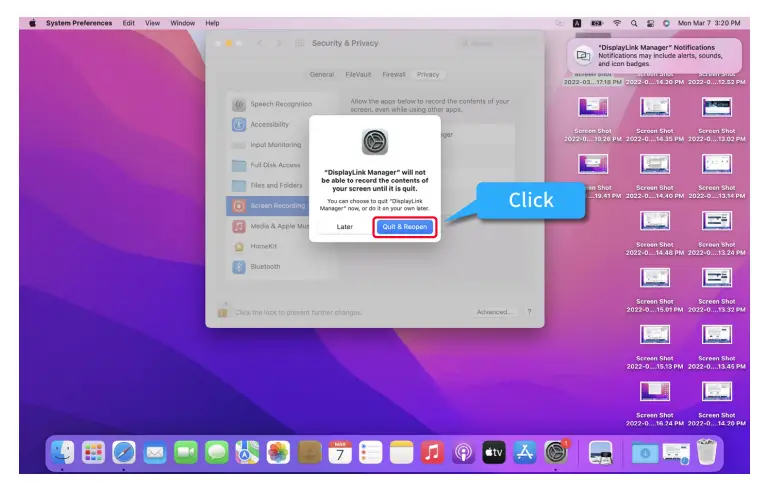The width and height of the screenshot is (758, 488).
Task: Open Maps in the Dock
Action: pos(247,452)
